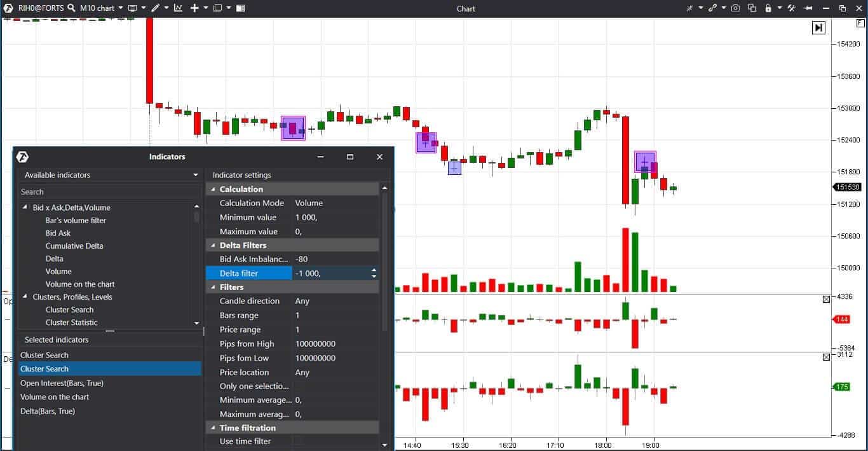The width and height of the screenshot is (868, 451).
Task: Add a new indicator with the plus icon
Action: [194, 8]
